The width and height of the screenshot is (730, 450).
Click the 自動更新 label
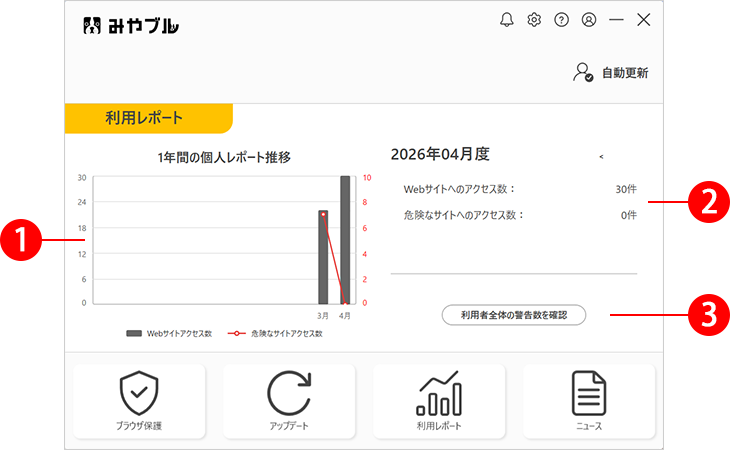(x=625, y=73)
